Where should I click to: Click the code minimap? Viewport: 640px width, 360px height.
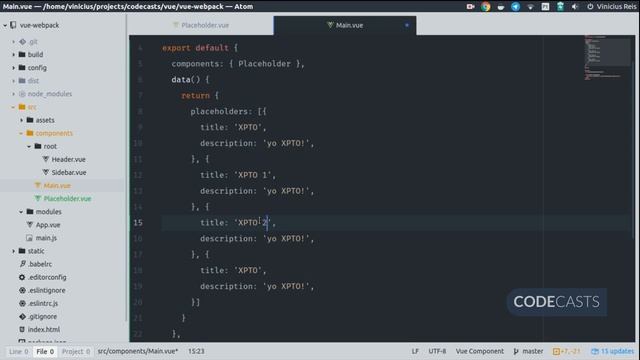click(608, 57)
